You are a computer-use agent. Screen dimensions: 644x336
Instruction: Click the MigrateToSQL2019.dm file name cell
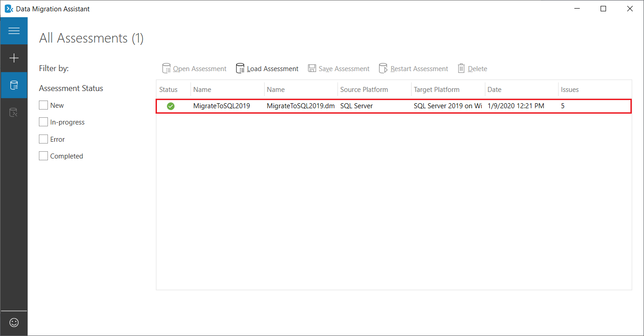point(301,106)
